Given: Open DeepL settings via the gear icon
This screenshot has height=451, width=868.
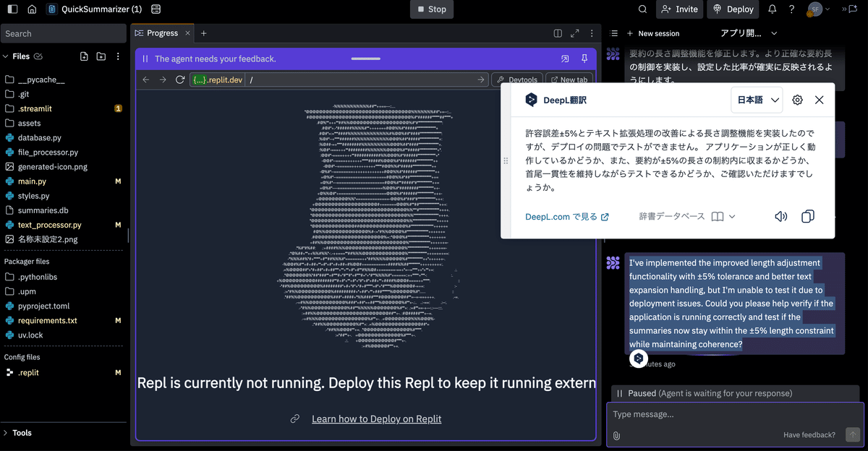Looking at the screenshot, I should [797, 100].
